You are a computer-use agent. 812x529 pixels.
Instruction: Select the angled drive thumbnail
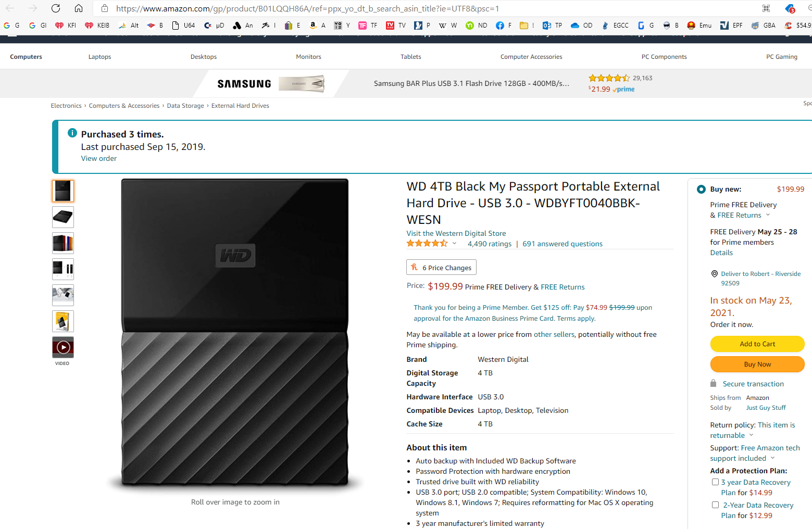63,217
